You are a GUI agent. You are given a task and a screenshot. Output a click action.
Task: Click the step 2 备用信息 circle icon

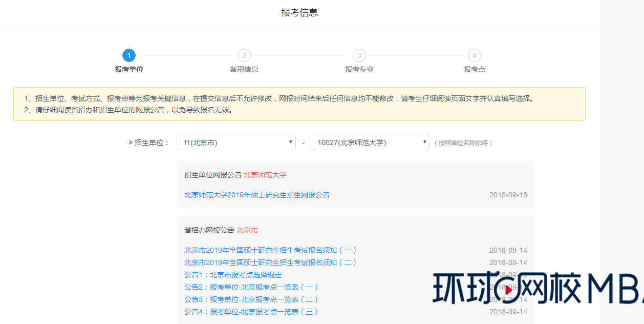[x=244, y=55]
